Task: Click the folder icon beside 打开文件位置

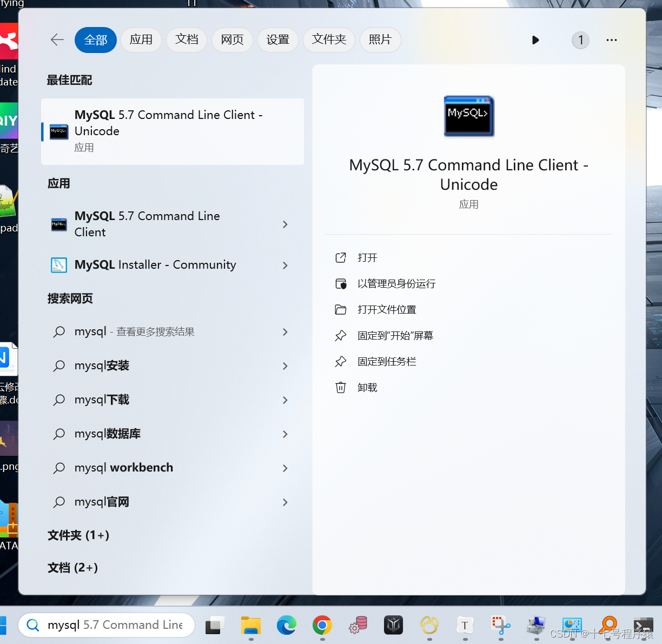Action: pos(341,310)
